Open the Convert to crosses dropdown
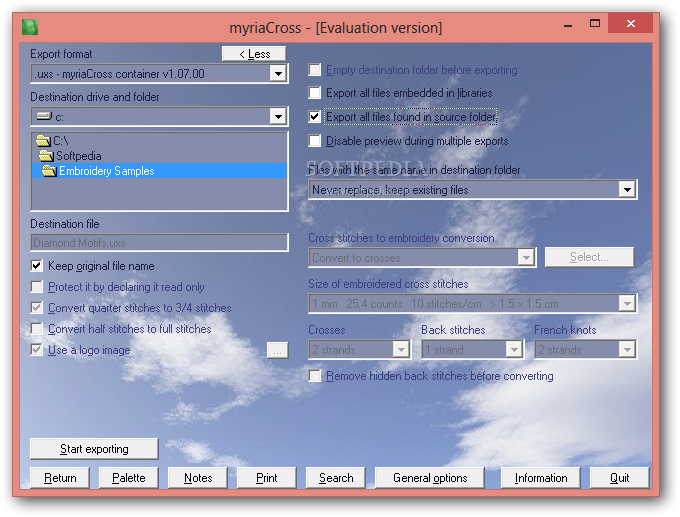The width and height of the screenshot is (680, 517). tap(526, 258)
